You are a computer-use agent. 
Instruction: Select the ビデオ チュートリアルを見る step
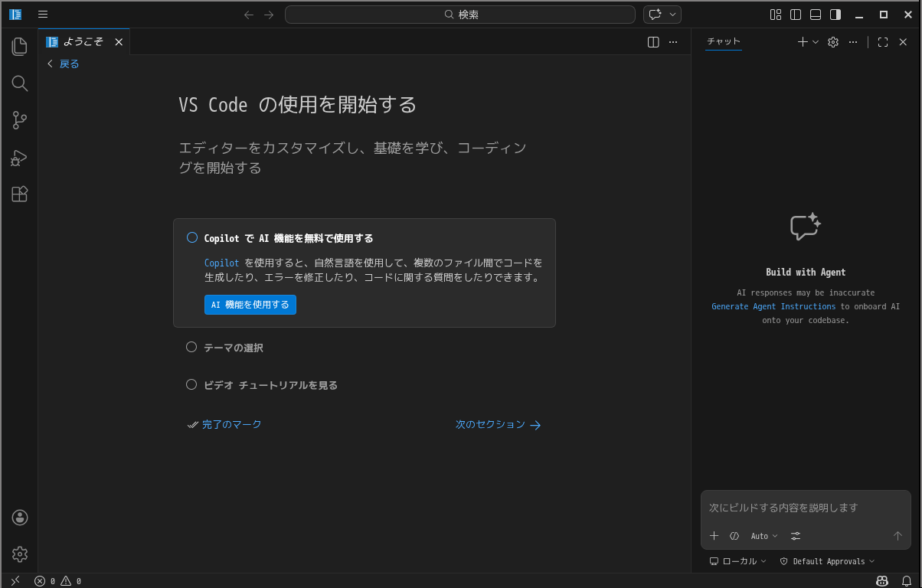click(270, 385)
